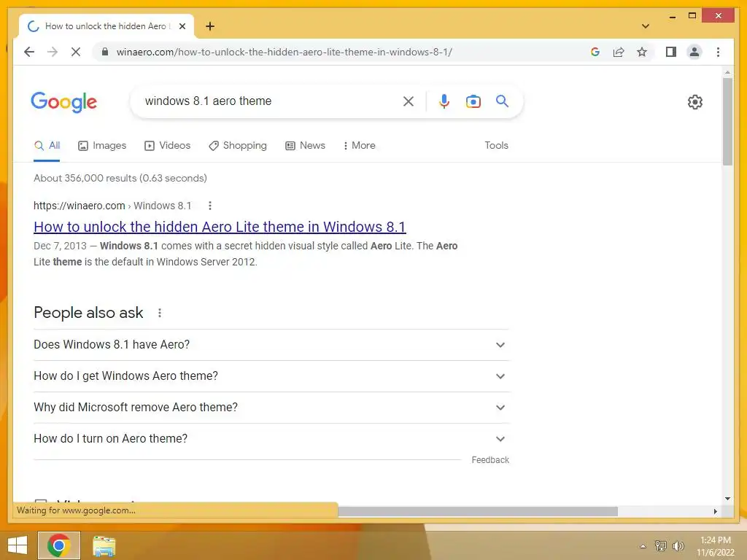Screen dimensions: 747x560
Task: Click the Chrome taskbar icon
Action: [59, 545]
